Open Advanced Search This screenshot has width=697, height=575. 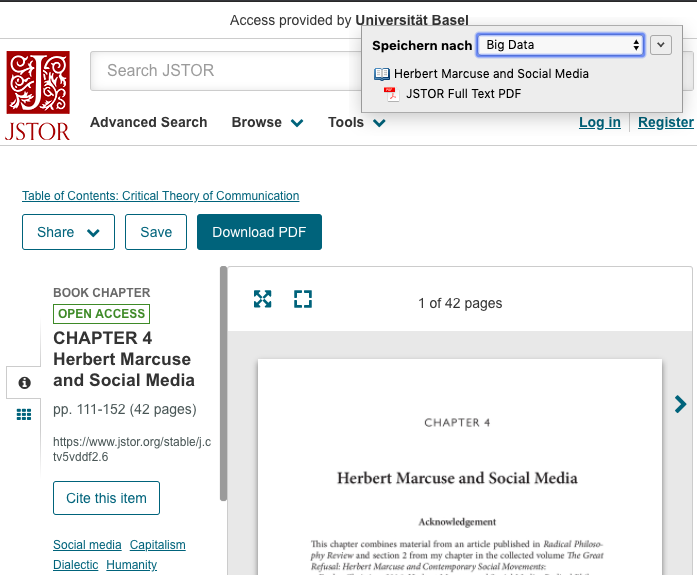pos(148,122)
